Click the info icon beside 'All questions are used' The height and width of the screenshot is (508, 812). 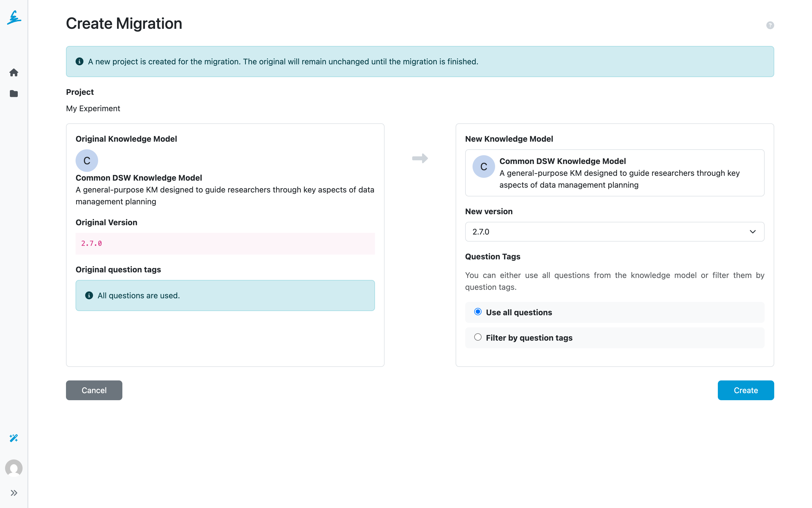(89, 295)
